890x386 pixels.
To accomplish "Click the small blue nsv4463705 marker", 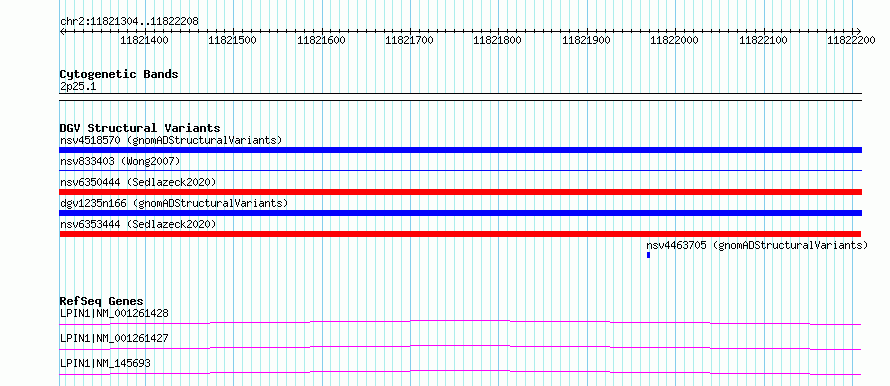I will 648,255.
